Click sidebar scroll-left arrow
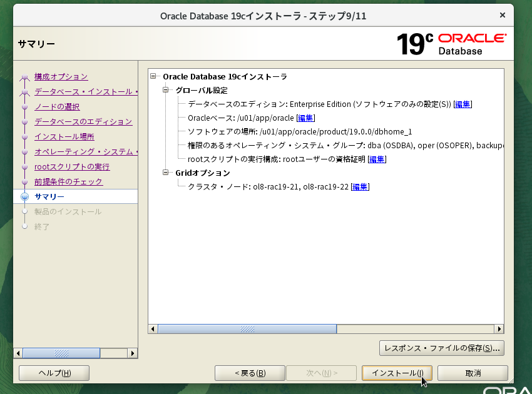The height and width of the screenshot is (394, 532). (x=18, y=353)
